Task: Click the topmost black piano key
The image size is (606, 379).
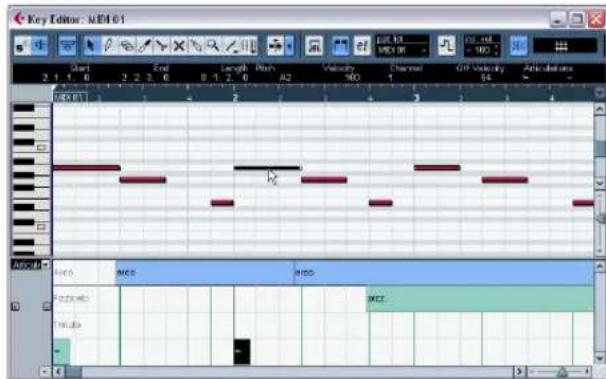Action: 24,108
